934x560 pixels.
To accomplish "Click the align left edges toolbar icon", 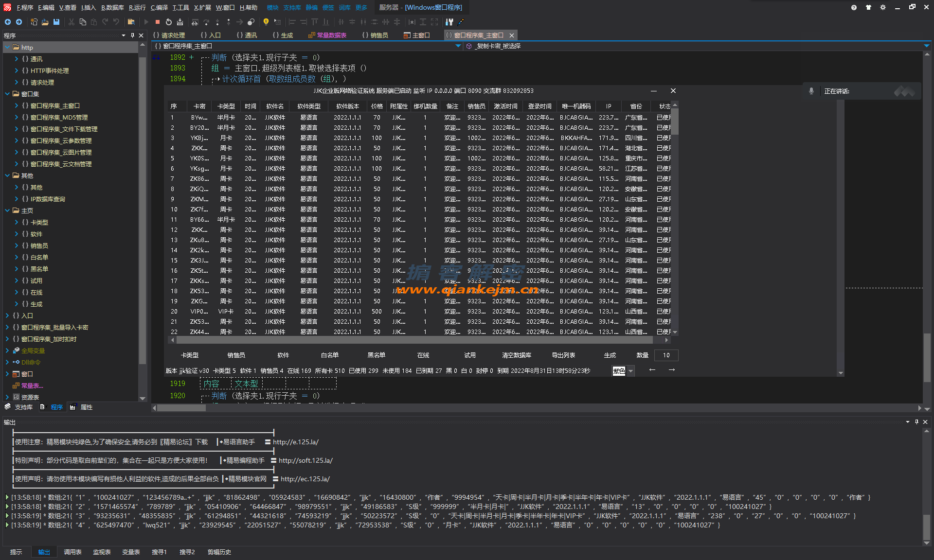I will (x=292, y=22).
